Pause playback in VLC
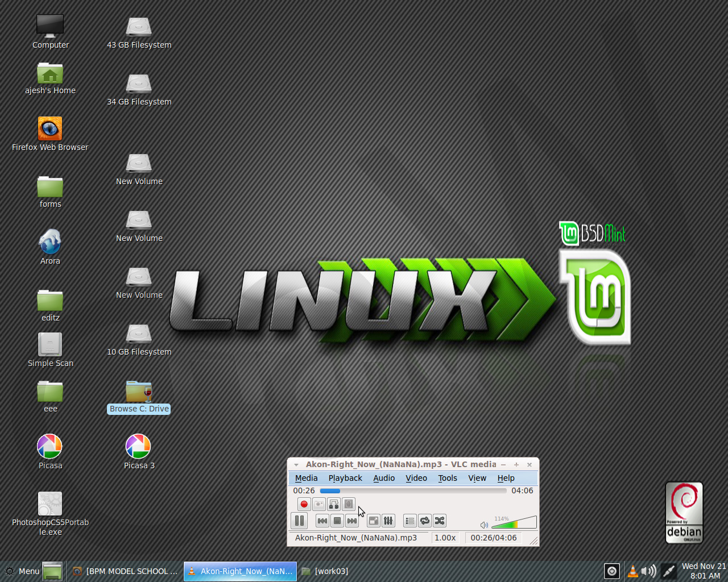This screenshot has width=728, height=582. pyautogui.click(x=299, y=521)
